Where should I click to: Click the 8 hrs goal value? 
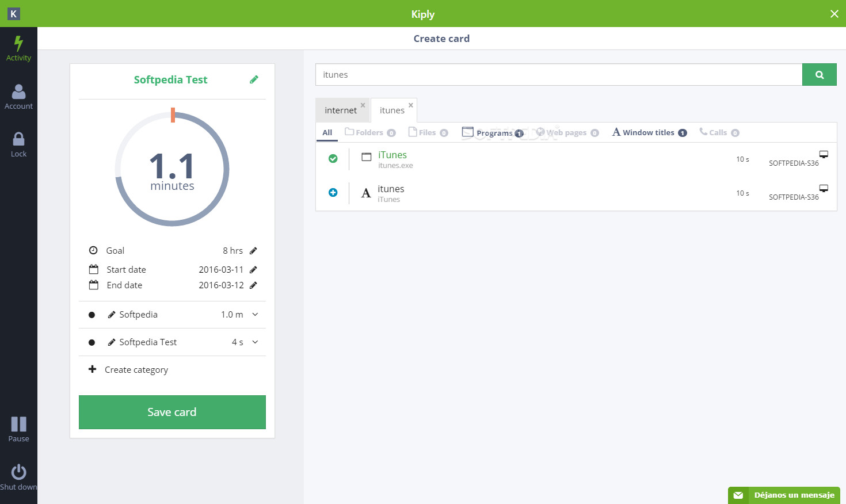(233, 251)
